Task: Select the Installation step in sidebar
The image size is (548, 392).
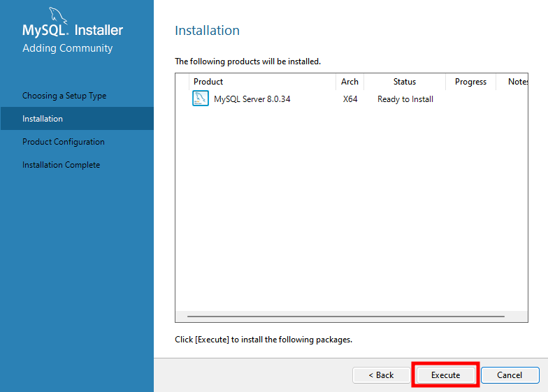Action: (77, 119)
